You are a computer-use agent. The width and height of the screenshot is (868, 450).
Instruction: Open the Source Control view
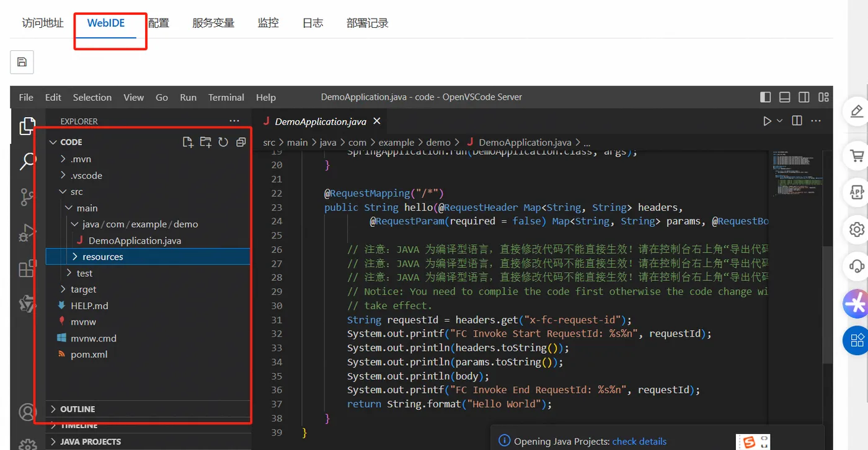[x=27, y=197]
